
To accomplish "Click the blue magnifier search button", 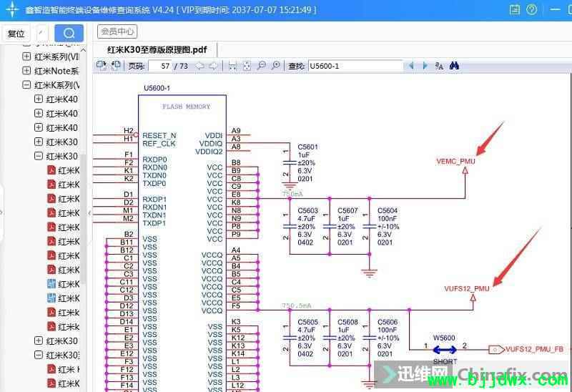I will (x=69, y=33).
